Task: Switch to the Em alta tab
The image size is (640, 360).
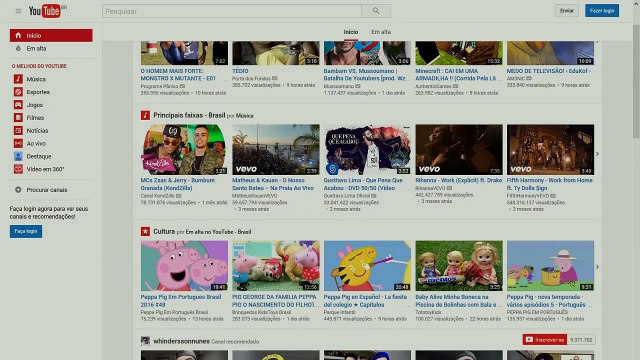Action: [x=381, y=32]
